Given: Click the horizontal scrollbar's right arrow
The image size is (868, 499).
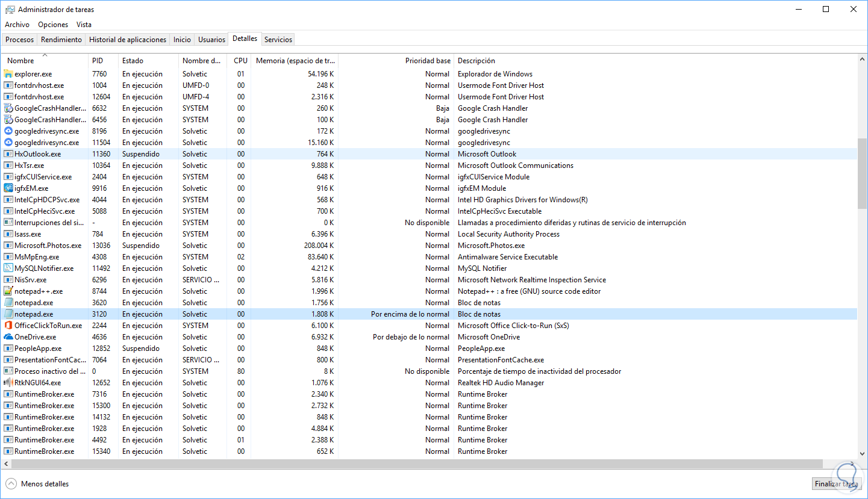Looking at the screenshot, I should click(x=851, y=464).
